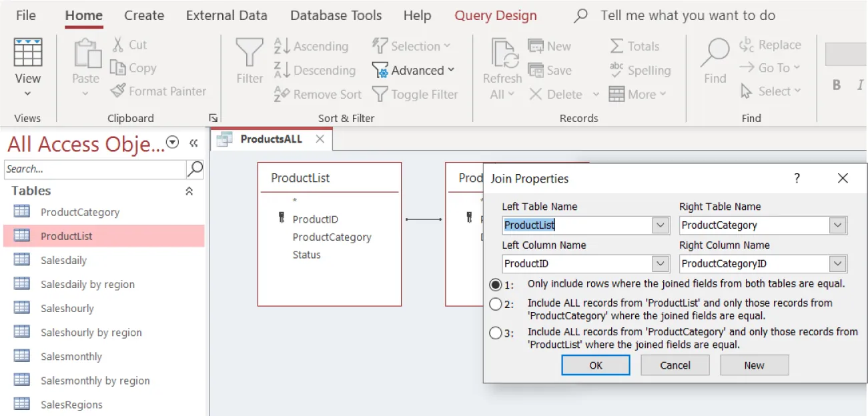
Task: Click OK in Join Properties dialog
Action: [x=595, y=365]
